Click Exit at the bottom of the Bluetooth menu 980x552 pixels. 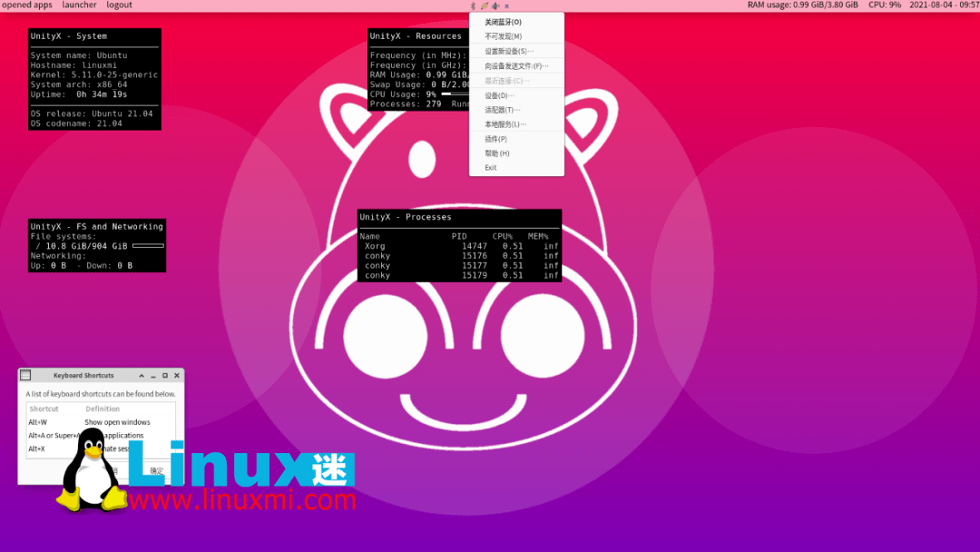pos(491,167)
